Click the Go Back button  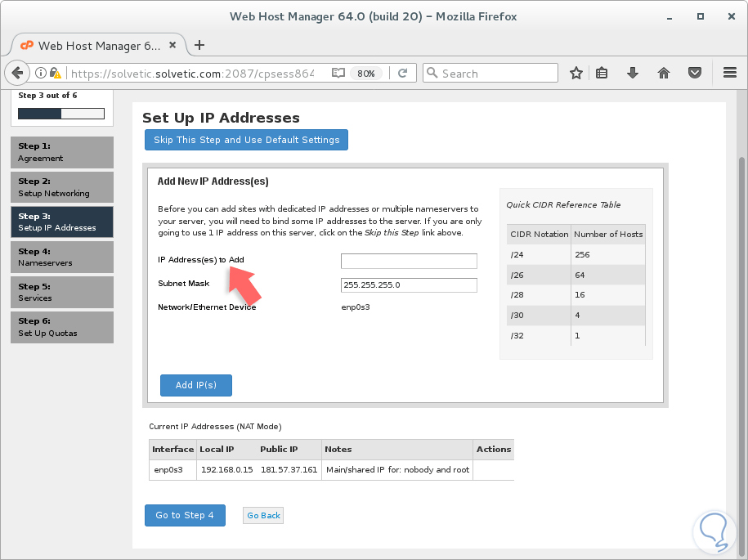263,516
